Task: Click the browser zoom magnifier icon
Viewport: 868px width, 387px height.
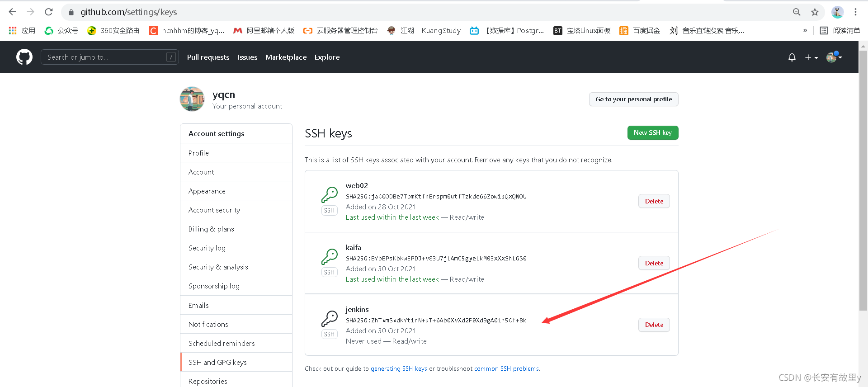Action: click(797, 12)
